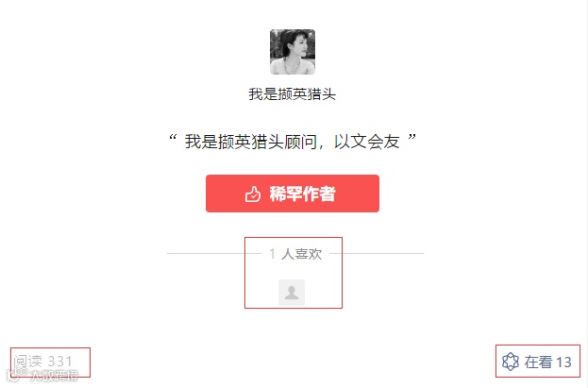Click the opening quotation mark before 我是撷英猎头顾问
The image size is (588, 388).
173,137
